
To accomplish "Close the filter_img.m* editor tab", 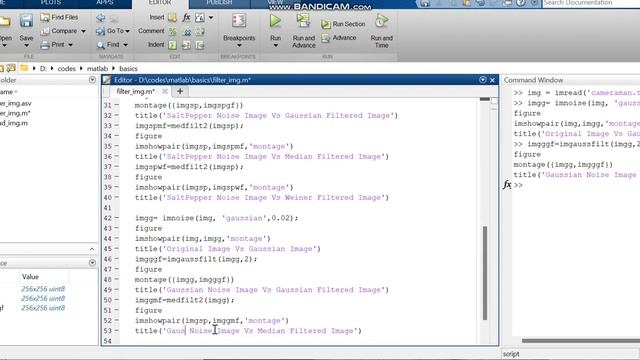I will (165, 91).
